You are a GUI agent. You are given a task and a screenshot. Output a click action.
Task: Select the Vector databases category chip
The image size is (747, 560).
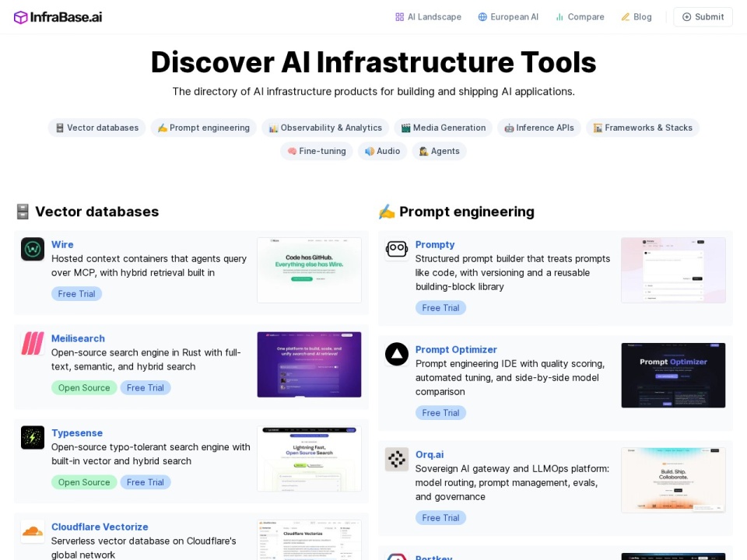coord(96,128)
